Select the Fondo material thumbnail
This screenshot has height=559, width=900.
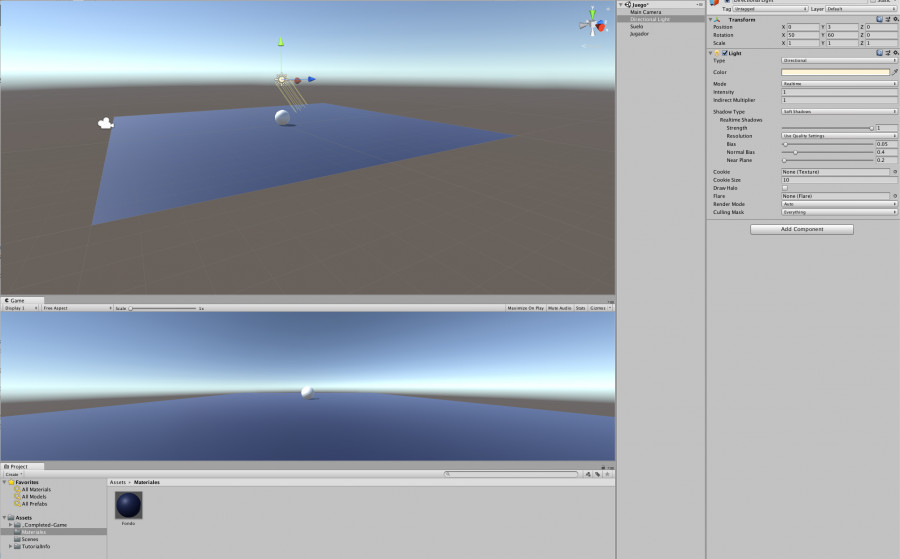pyautogui.click(x=129, y=505)
